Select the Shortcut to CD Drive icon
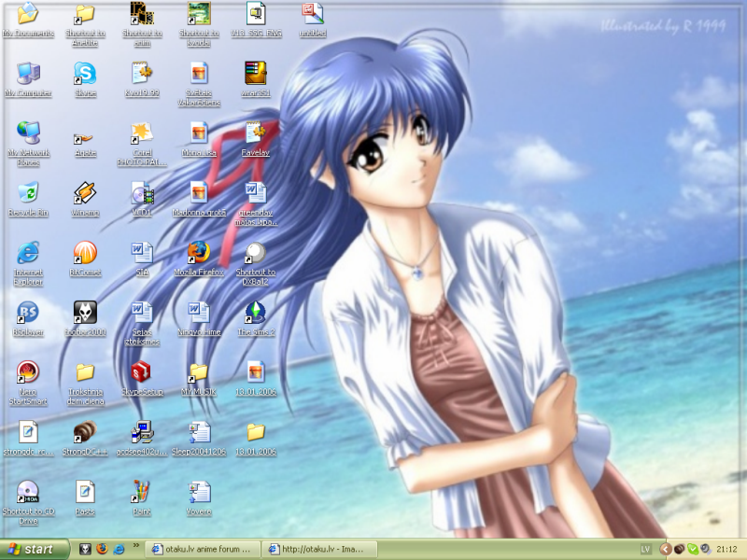747x560 pixels. click(28, 503)
